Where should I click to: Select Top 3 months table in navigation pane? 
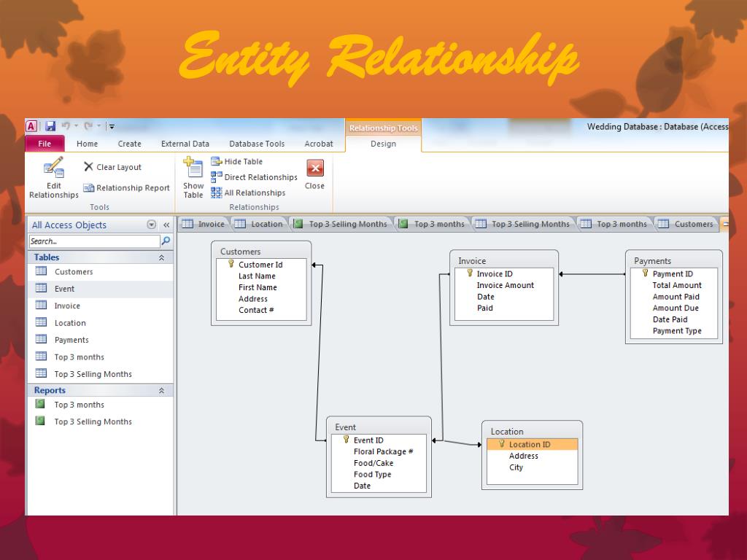[x=100, y=357]
